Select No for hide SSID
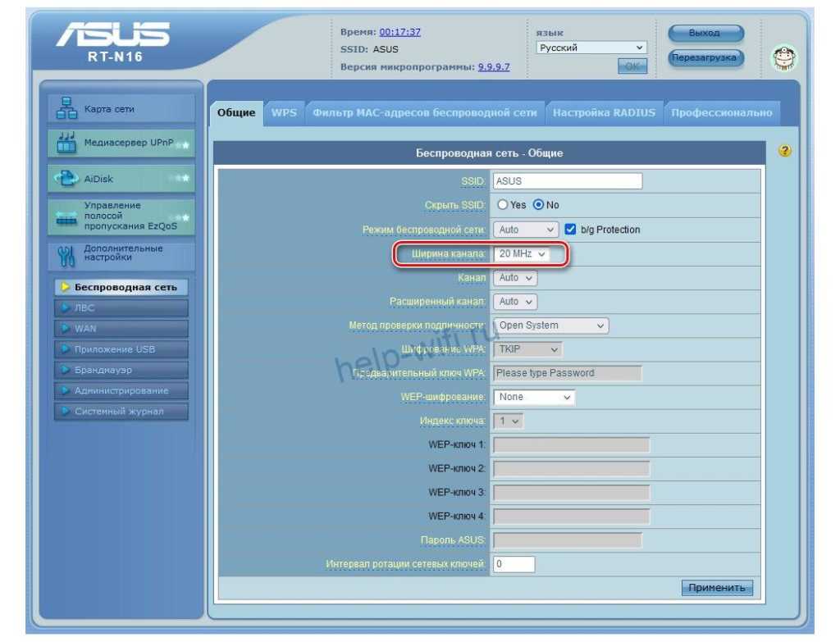The width and height of the screenshot is (840, 642). (539, 205)
